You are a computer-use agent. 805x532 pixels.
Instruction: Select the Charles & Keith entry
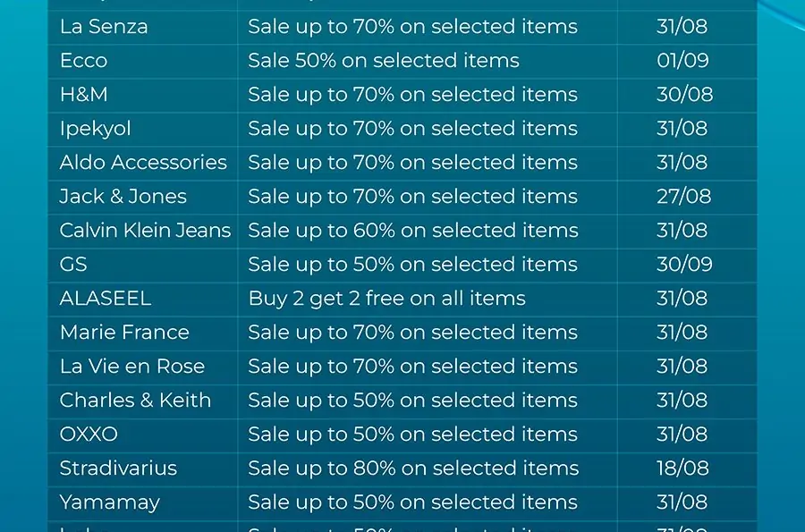[136, 401]
